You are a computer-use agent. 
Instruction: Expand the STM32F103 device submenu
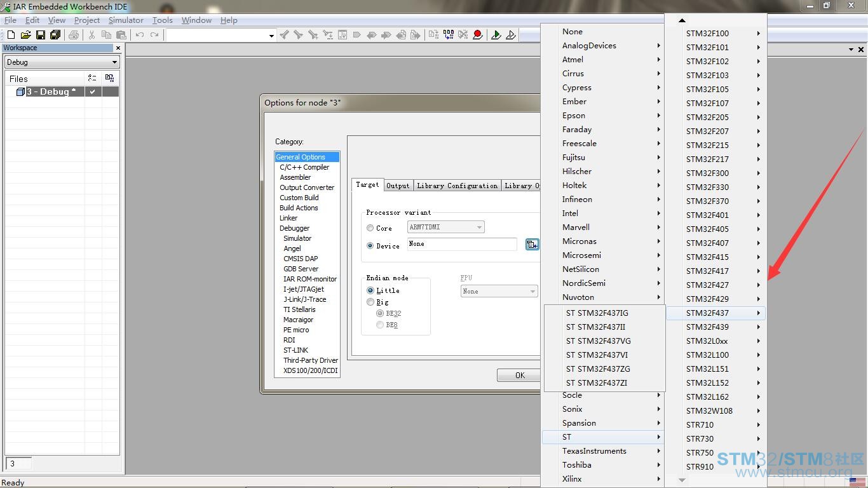715,75
